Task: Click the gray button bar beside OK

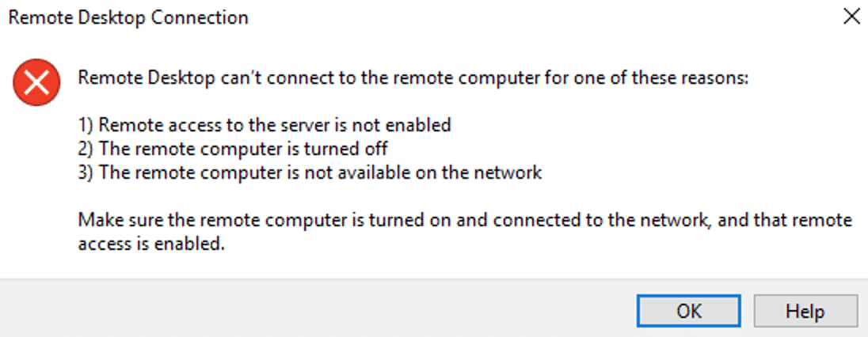Action: pyautogui.click(x=315, y=309)
